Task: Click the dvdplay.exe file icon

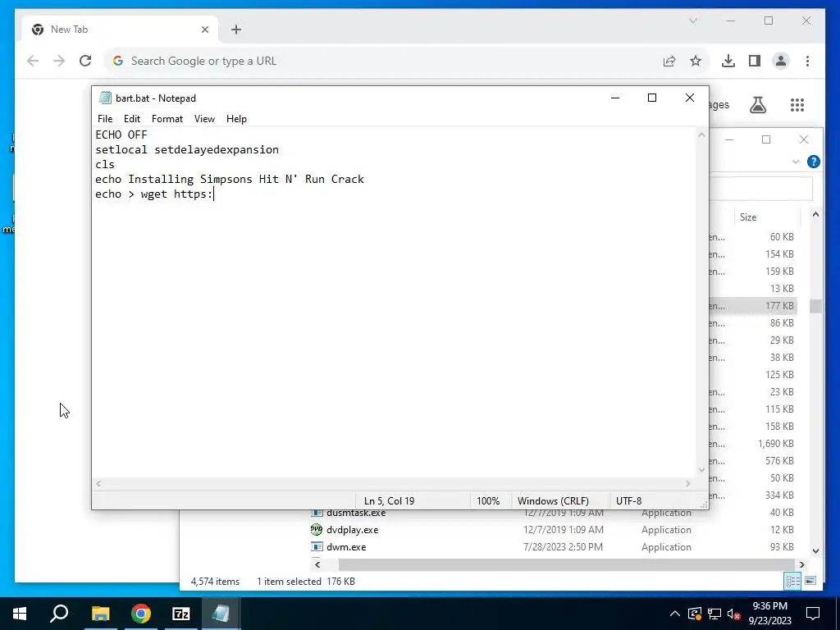Action: 317,530
